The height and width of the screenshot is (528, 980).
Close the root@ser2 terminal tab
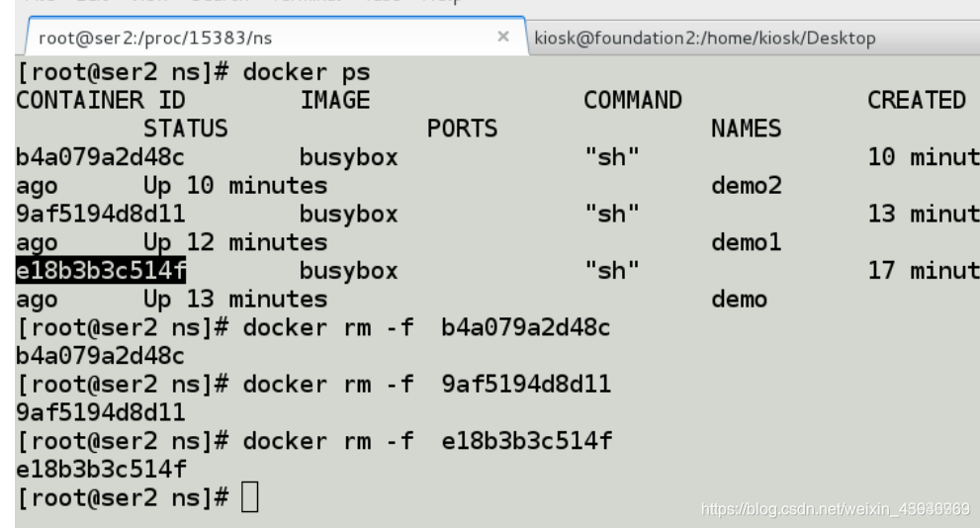(x=503, y=37)
